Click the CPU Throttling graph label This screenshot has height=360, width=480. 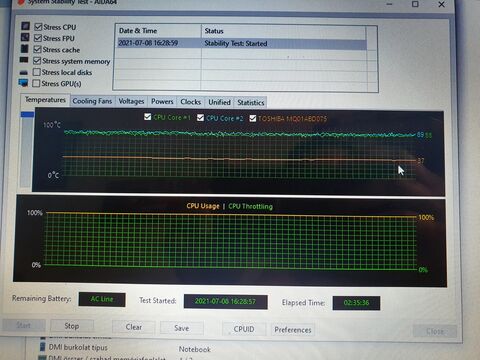250,207
